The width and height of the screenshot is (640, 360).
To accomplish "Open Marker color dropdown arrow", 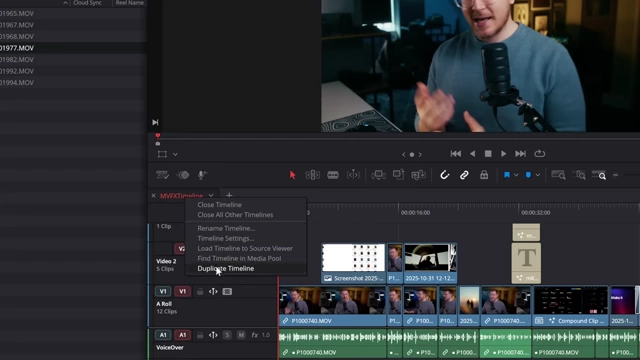I will pyautogui.click(x=538, y=175).
